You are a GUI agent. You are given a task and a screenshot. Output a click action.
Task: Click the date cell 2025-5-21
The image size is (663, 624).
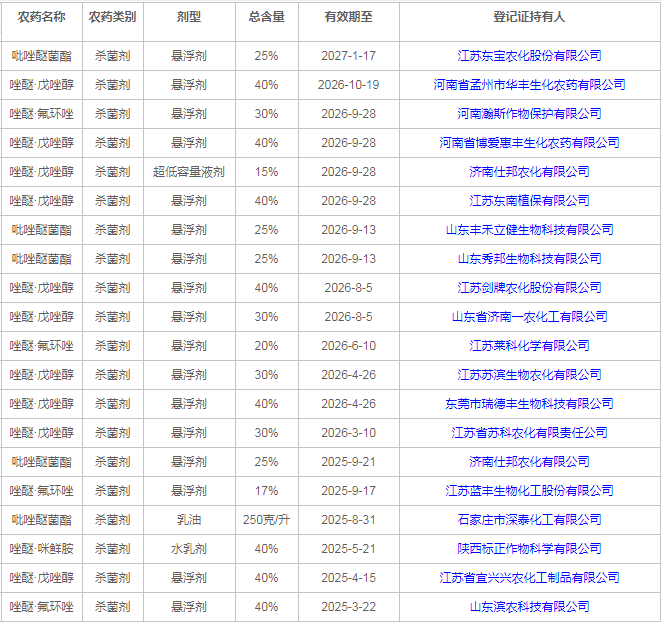(x=348, y=549)
